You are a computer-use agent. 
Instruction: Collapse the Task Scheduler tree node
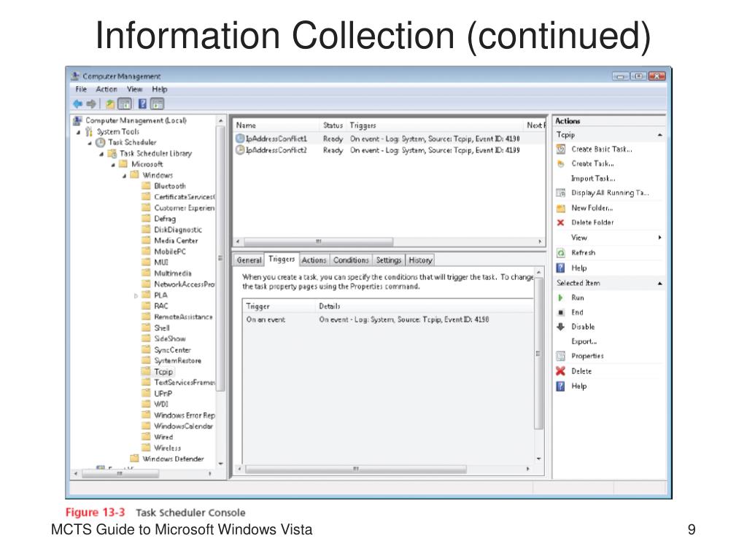pyautogui.click(x=90, y=143)
